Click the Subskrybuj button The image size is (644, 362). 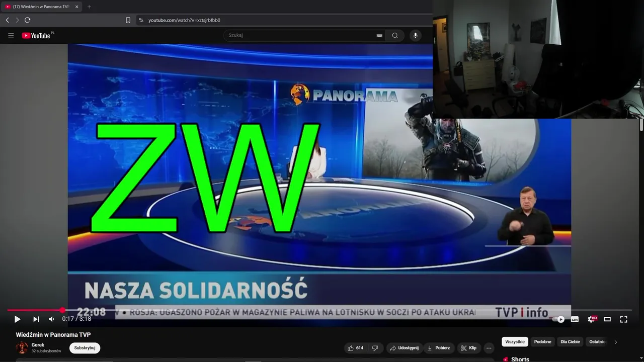85,348
